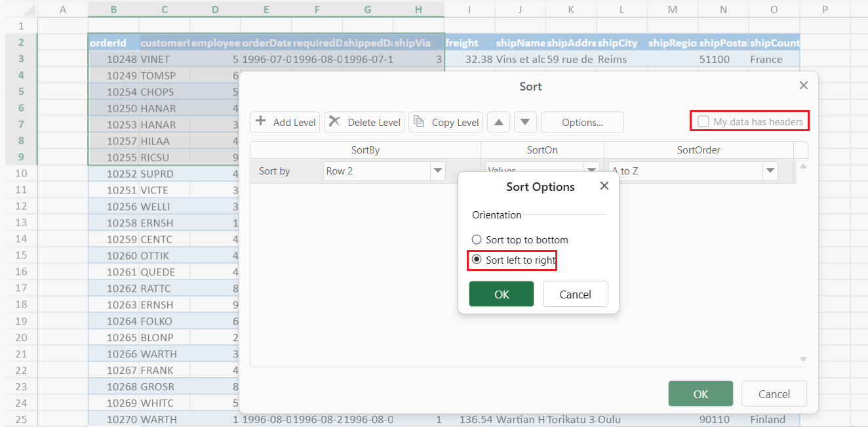The width and height of the screenshot is (868, 427).
Task: Move sort level down with arrow
Action: (x=526, y=122)
